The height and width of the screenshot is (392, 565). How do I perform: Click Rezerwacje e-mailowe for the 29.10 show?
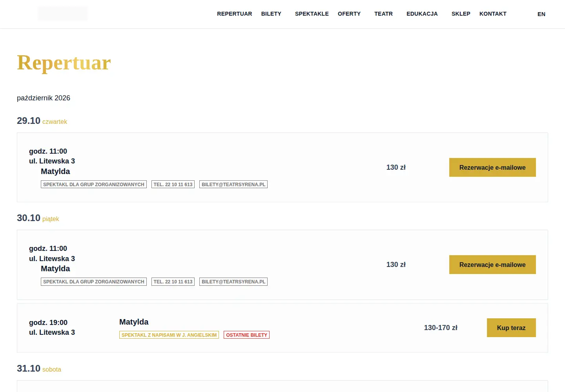click(492, 167)
